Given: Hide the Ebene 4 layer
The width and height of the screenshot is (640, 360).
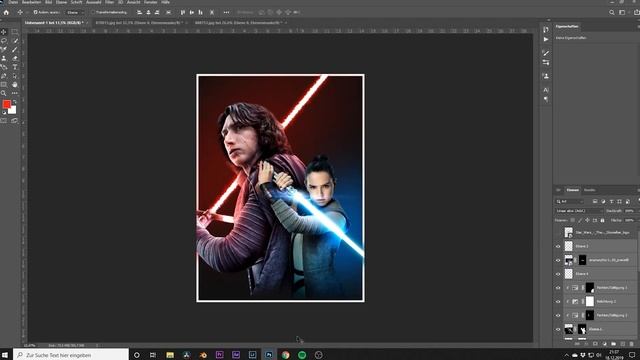Looking at the screenshot, I should tap(558, 274).
